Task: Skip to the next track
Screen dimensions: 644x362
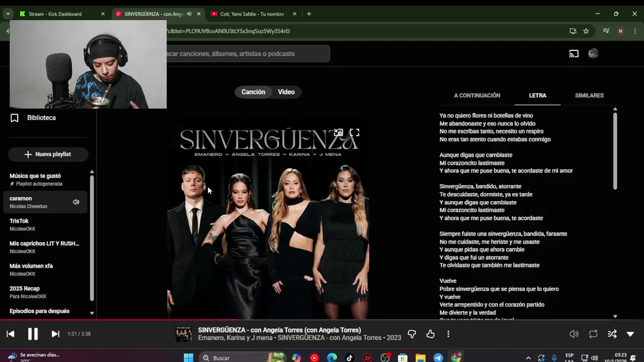Action: point(55,334)
